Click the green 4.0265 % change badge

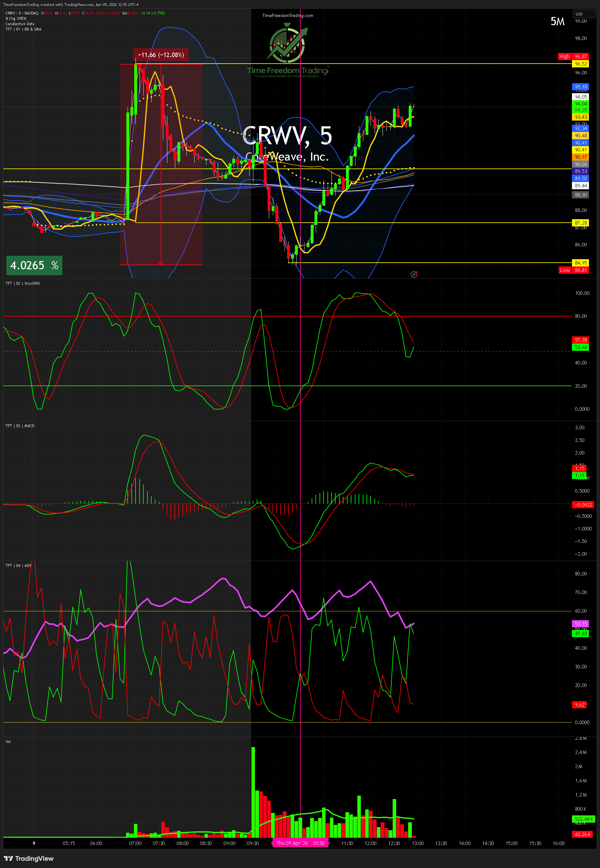point(34,265)
